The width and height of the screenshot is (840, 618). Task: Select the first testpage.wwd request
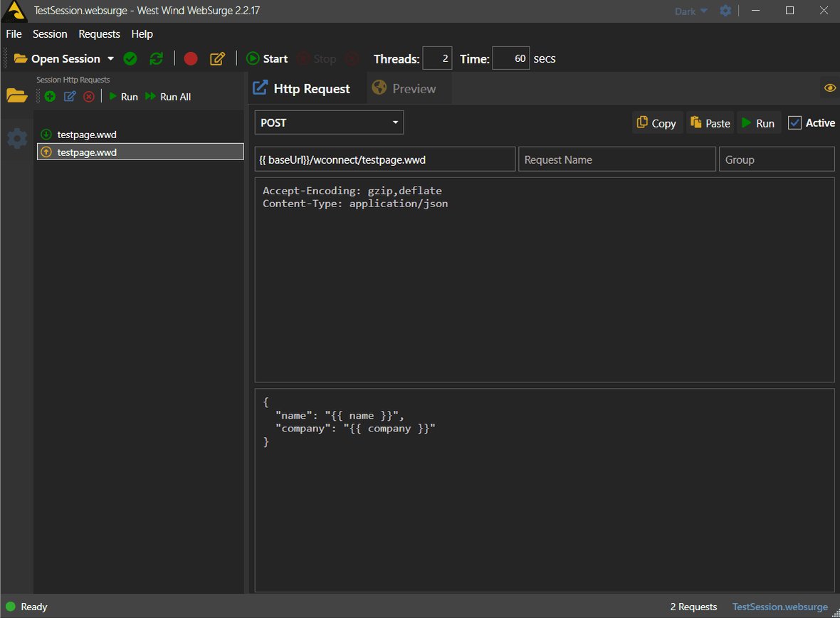click(x=140, y=135)
